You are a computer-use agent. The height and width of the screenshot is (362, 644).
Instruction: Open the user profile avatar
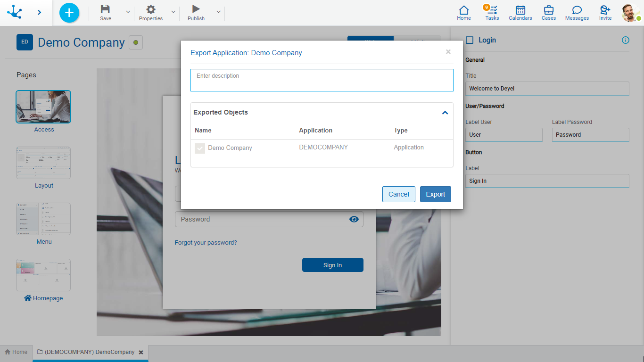pyautogui.click(x=631, y=13)
